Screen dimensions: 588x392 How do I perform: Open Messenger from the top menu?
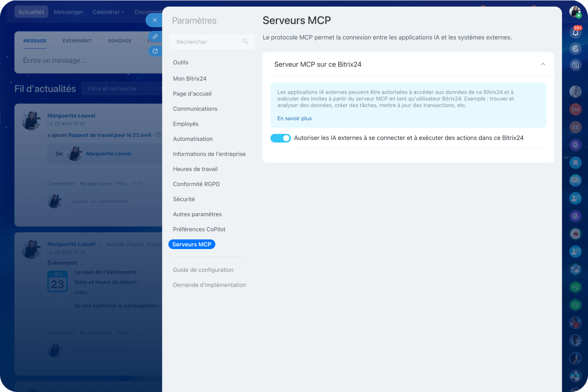[68, 12]
